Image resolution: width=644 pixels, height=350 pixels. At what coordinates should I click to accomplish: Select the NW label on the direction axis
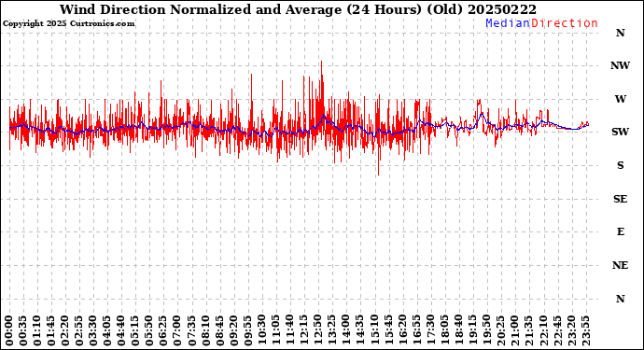pos(620,65)
